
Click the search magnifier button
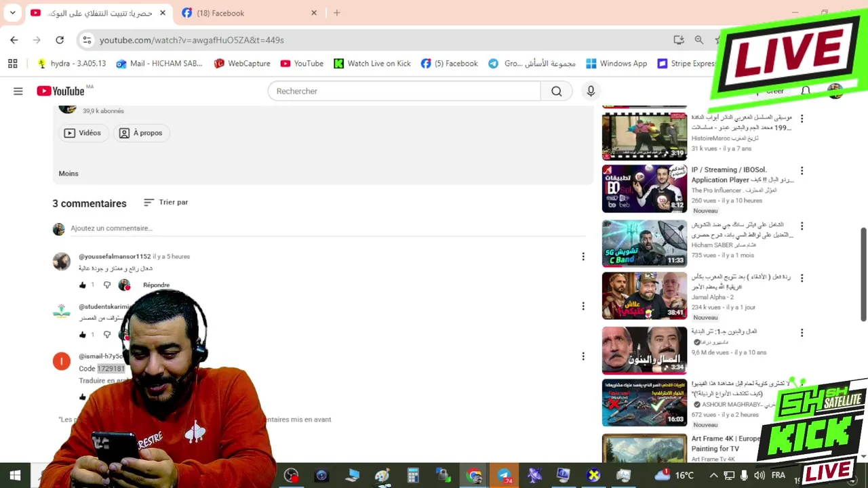pos(557,91)
